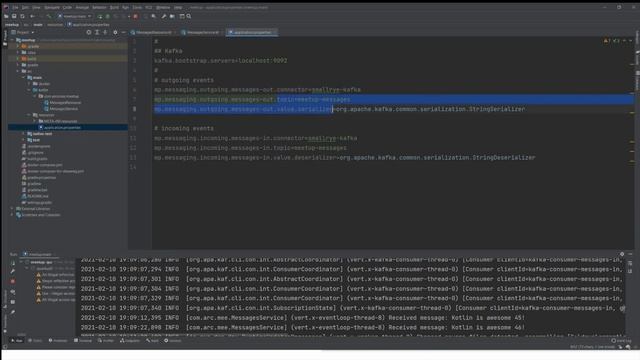Open the run configuration dropdown

click(74, 16)
